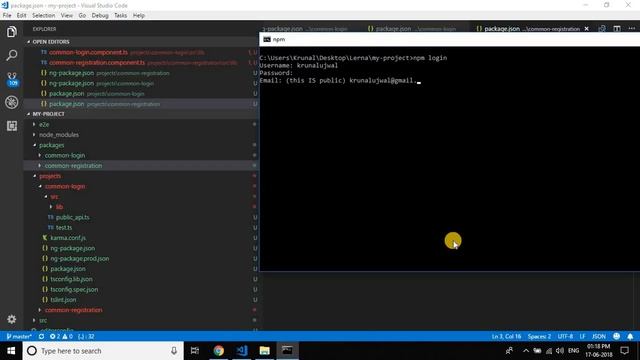Open the Search view in activity bar

[11, 55]
